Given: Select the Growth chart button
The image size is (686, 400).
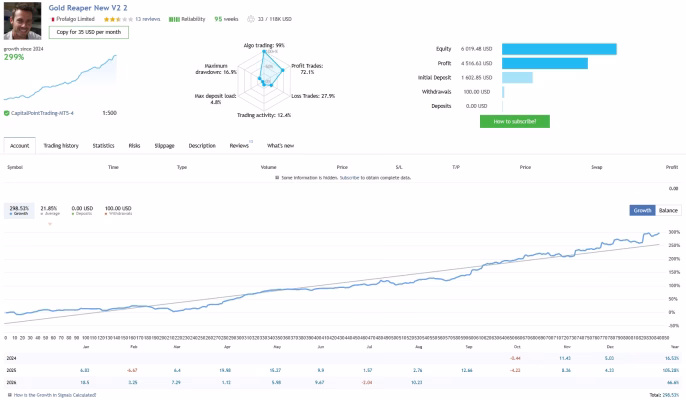Looking at the screenshot, I should point(642,211).
